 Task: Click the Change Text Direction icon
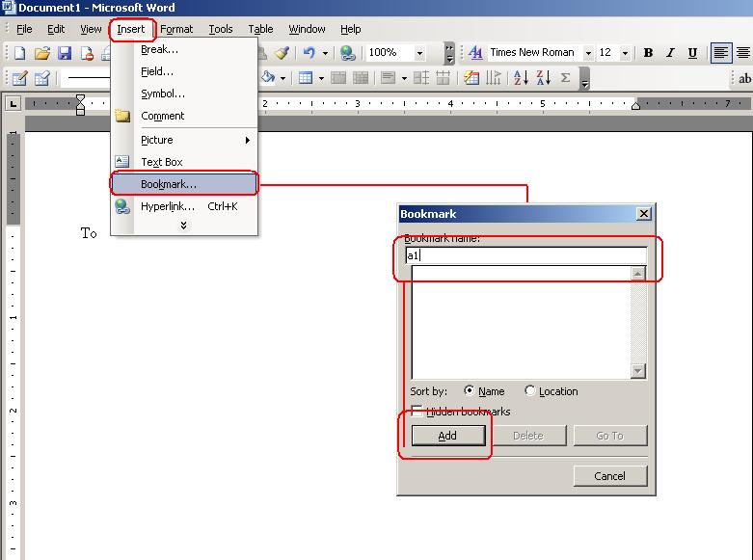coord(494,78)
